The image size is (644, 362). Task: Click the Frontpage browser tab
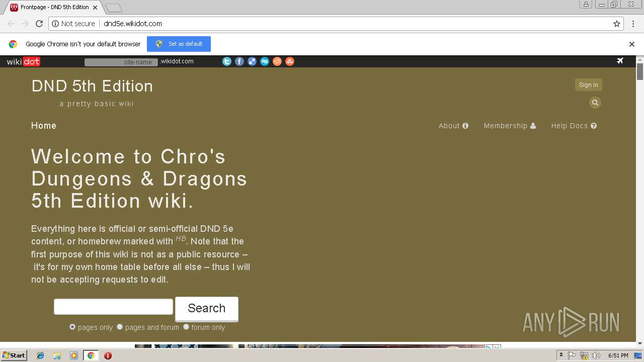click(54, 8)
